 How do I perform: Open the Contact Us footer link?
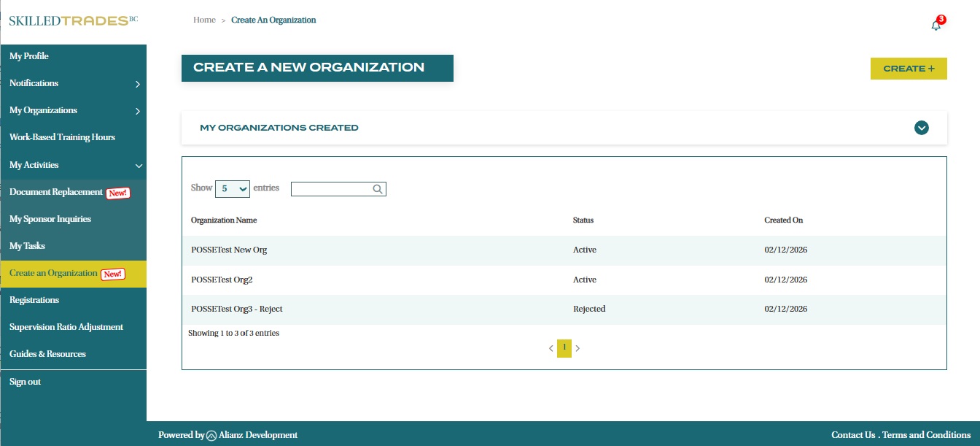(852, 435)
